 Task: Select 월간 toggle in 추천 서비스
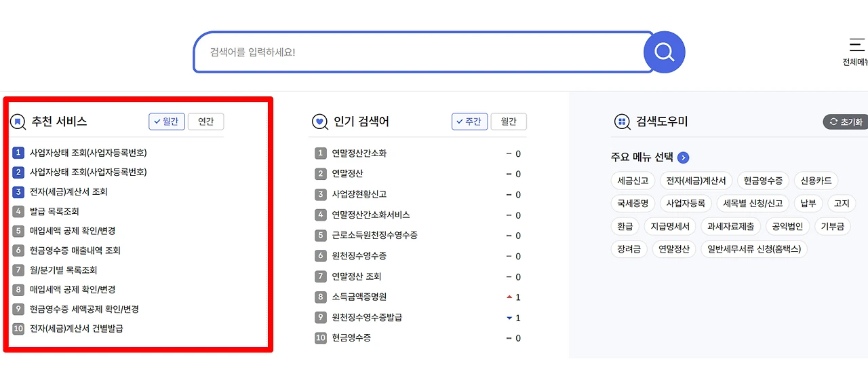pyautogui.click(x=167, y=122)
